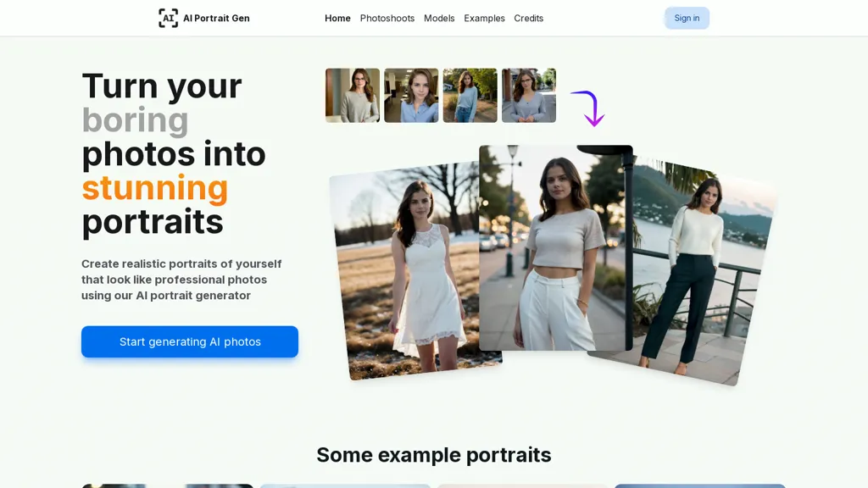Open the Examples page
This screenshot has width=868, height=488.
[x=484, y=18]
